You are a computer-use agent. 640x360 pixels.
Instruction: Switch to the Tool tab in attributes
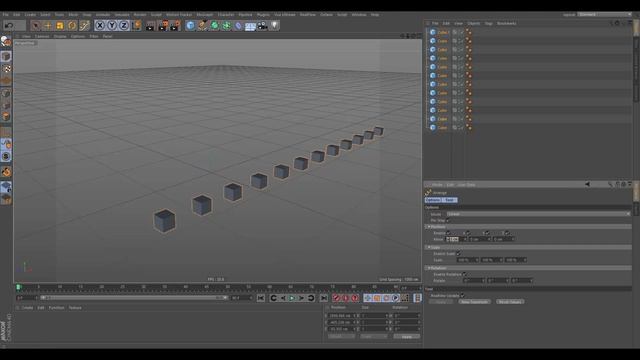point(450,200)
